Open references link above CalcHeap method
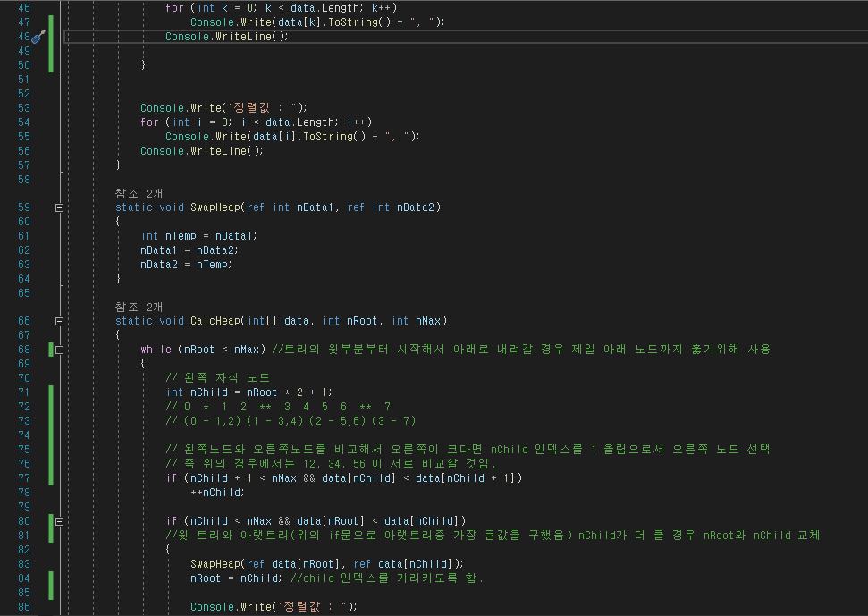 pos(139,307)
